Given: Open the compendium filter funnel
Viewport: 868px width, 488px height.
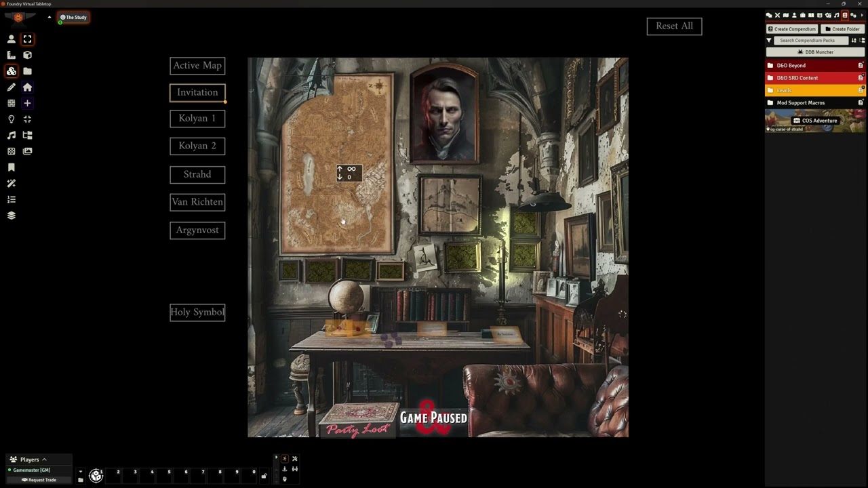Looking at the screenshot, I should pyautogui.click(x=769, y=41).
